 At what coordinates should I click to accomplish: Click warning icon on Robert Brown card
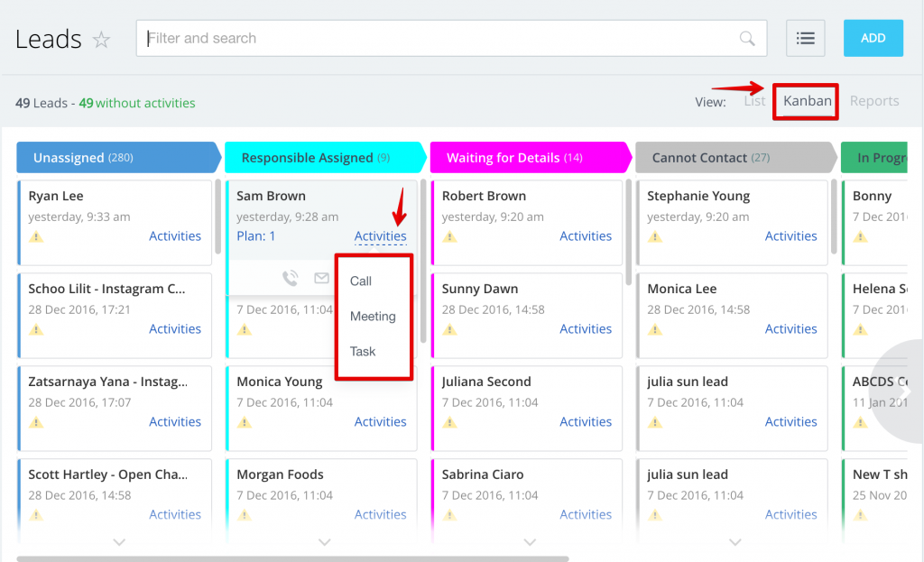point(449,236)
